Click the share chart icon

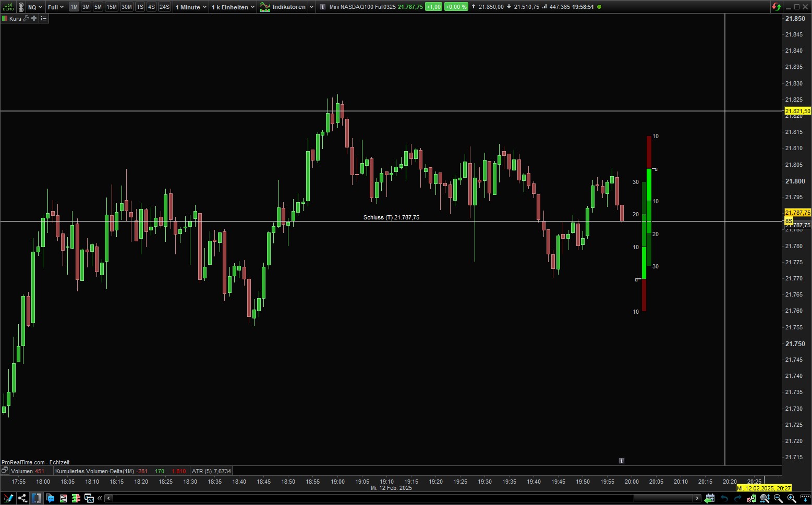(x=22, y=498)
